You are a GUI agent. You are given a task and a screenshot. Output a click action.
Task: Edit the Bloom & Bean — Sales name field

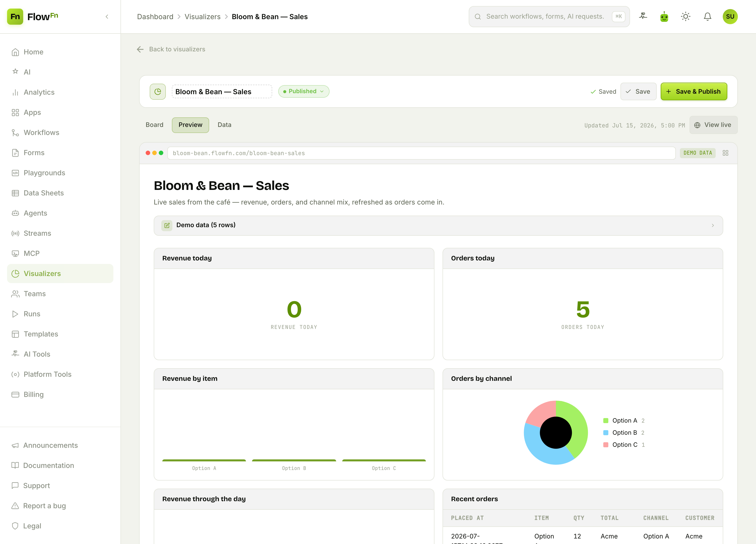[x=222, y=92]
